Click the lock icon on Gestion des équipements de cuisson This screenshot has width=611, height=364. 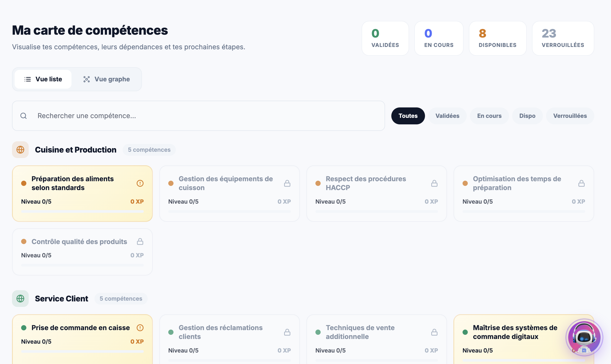287,183
